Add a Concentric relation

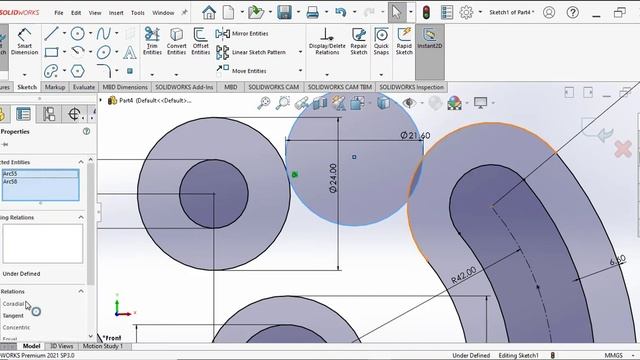(16, 327)
